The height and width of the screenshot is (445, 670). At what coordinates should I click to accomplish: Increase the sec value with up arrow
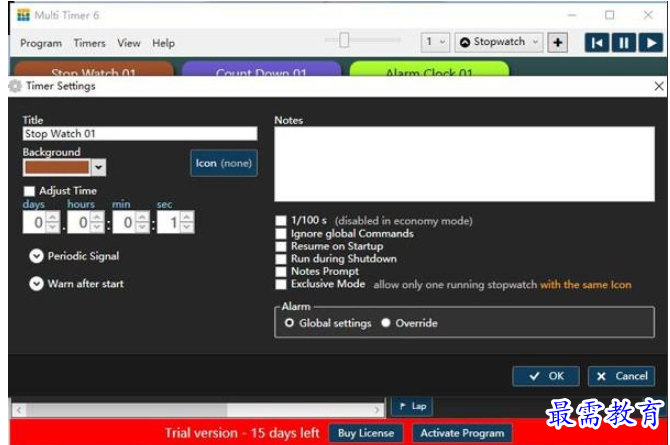[187, 217]
